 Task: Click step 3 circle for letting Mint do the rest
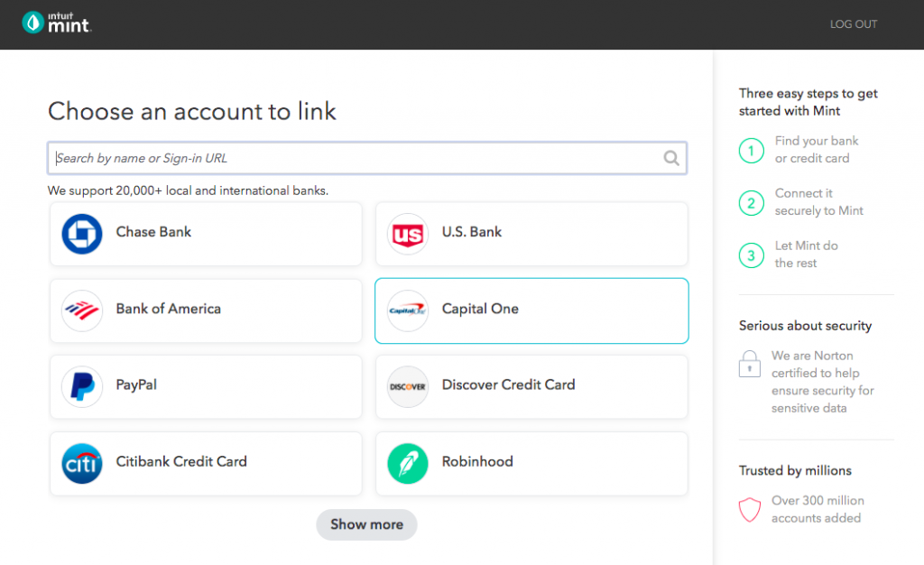coord(752,255)
